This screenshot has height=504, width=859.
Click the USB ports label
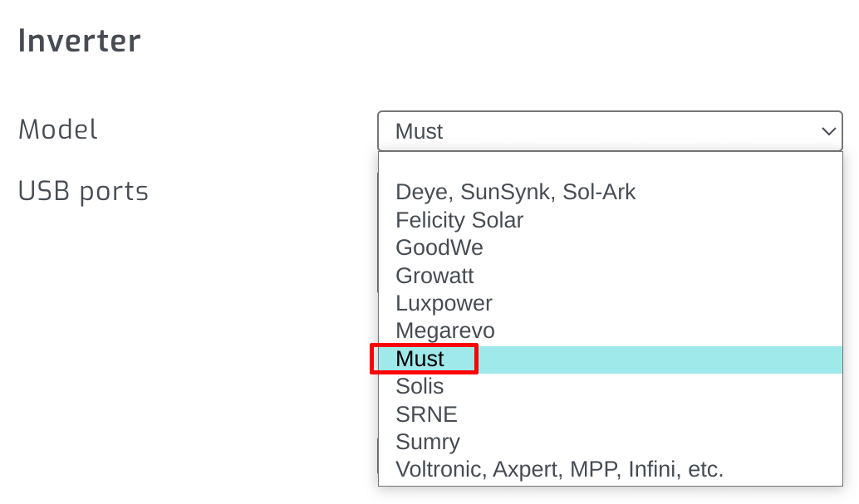(83, 190)
